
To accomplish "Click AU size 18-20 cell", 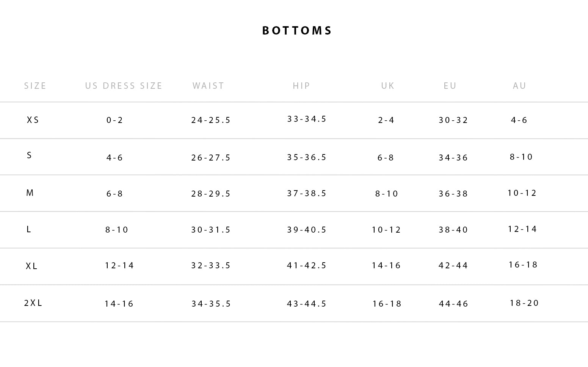I will coord(524,303).
